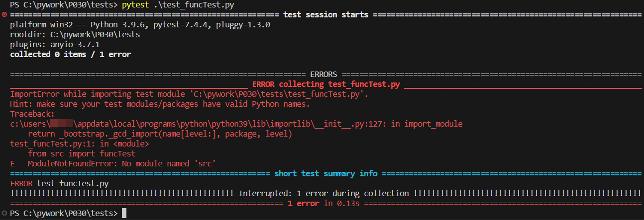Click the "short test summary info" header
The image size is (644, 220).
tap(325, 174)
